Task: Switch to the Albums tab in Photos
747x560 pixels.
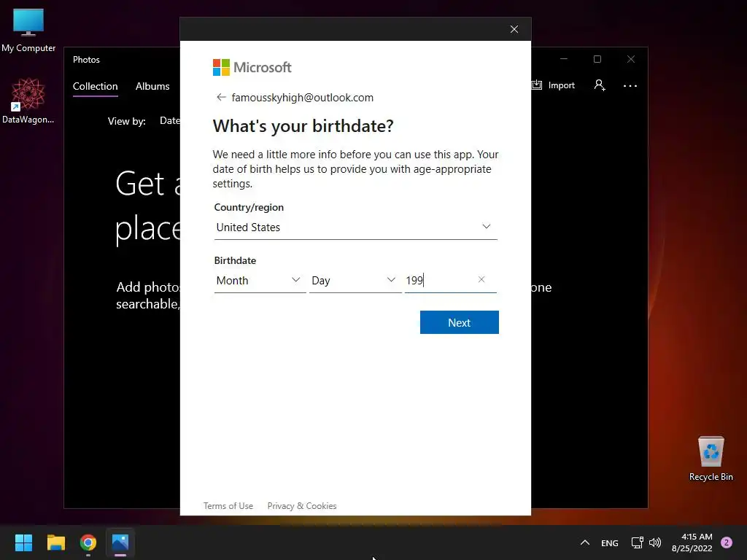Action: pos(152,86)
